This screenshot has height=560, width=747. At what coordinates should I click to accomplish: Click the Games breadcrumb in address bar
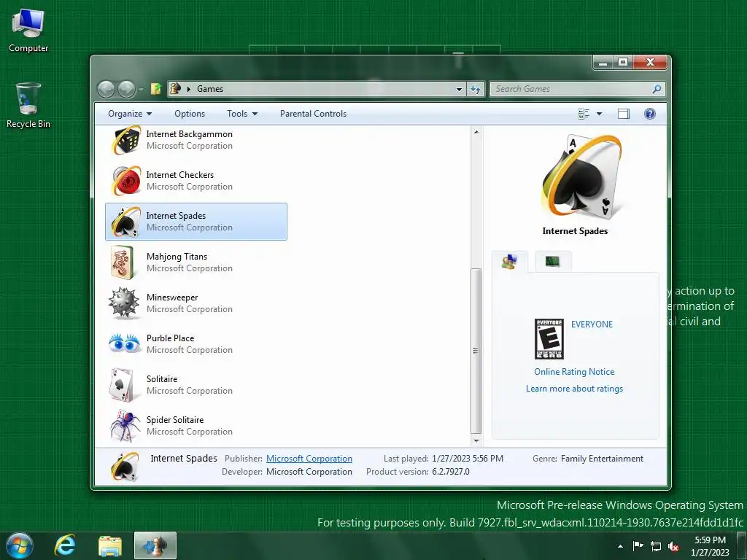coord(210,89)
